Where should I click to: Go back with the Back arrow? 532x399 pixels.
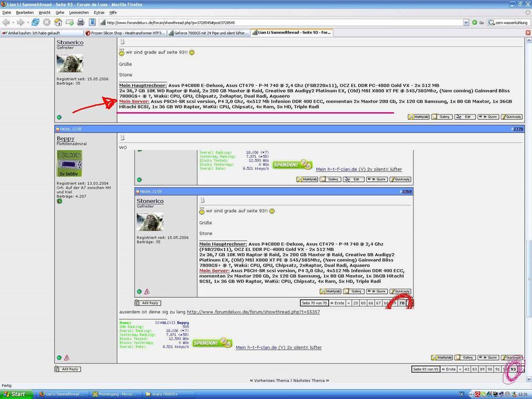click(6, 22)
